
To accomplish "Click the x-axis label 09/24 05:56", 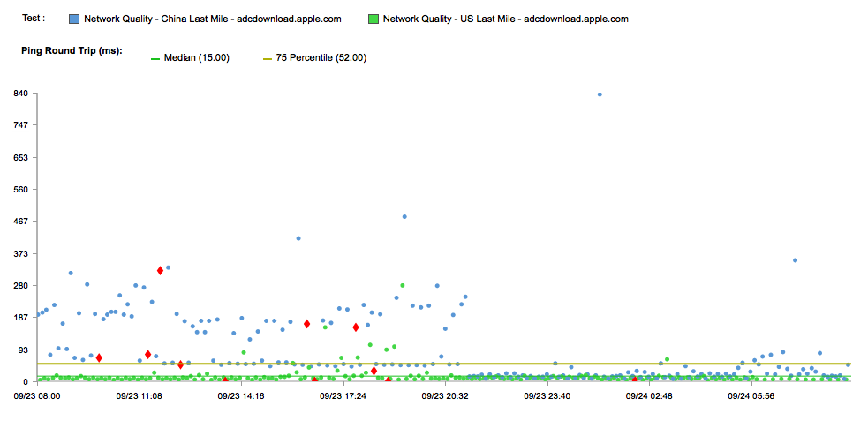I will (751, 396).
